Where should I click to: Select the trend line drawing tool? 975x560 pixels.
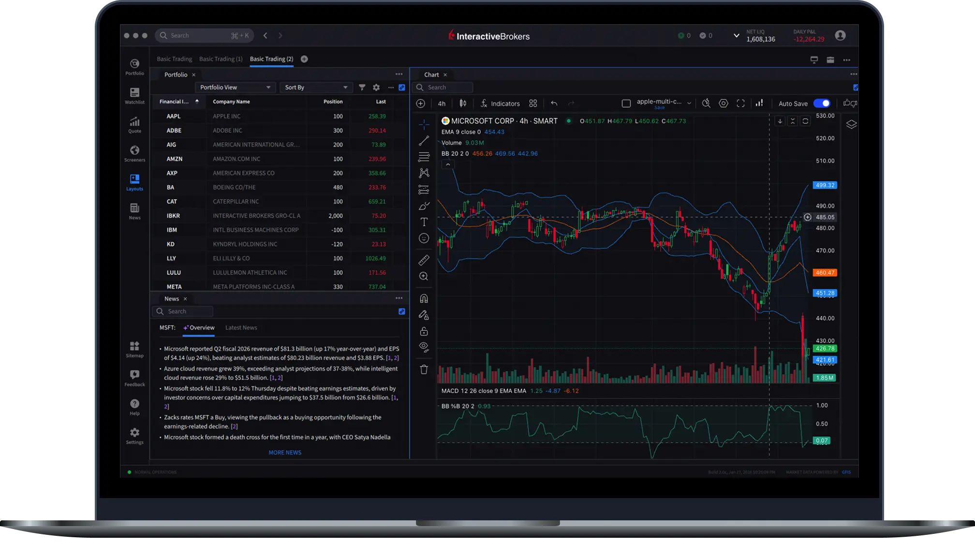[x=424, y=141]
